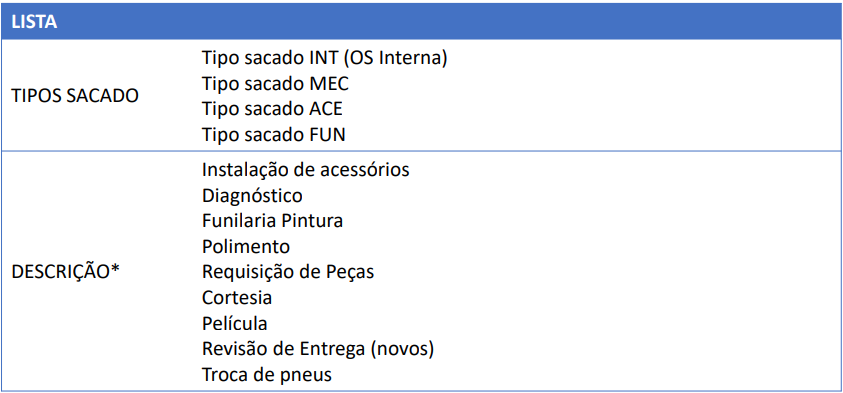Click the Película entry
The width and height of the screenshot is (843, 393).
point(235,323)
